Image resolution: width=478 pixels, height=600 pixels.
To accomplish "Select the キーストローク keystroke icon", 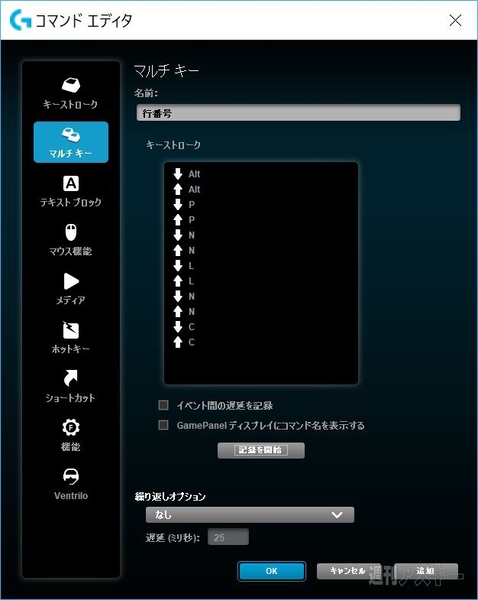I will click(x=71, y=85).
